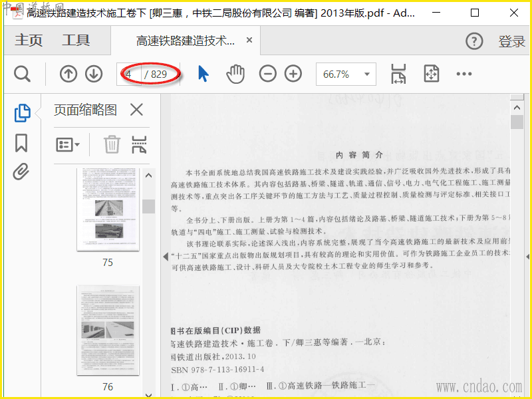This screenshot has height=399, width=532.
Task: Click the 登录 sign-in button
Action: point(511,41)
